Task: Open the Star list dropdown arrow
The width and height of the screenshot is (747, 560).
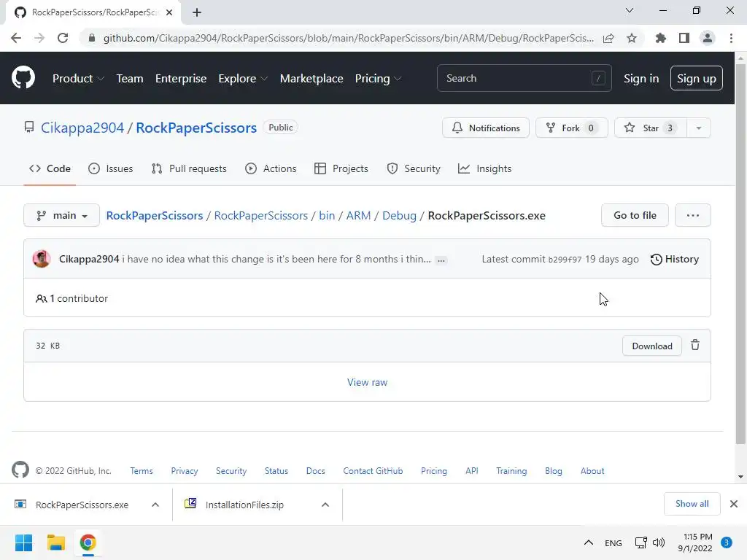Action: point(698,128)
